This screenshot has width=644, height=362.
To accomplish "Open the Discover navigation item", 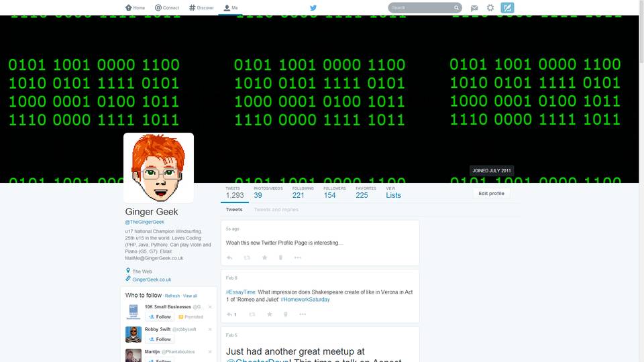I will point(201,7).
